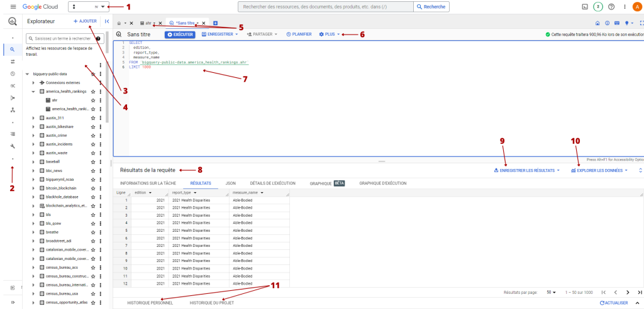This screenshot has height=309, width=644.
Task: Toggle the star for baseball dataset
Action: (93, 161)
